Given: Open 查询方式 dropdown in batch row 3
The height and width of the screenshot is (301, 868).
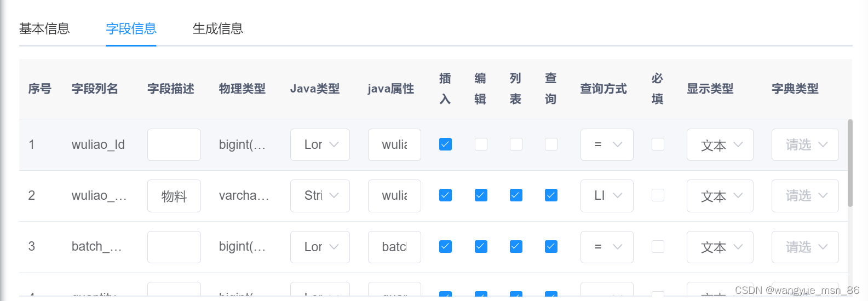Looking at the screenshot, I should click(x=607, y=247).
